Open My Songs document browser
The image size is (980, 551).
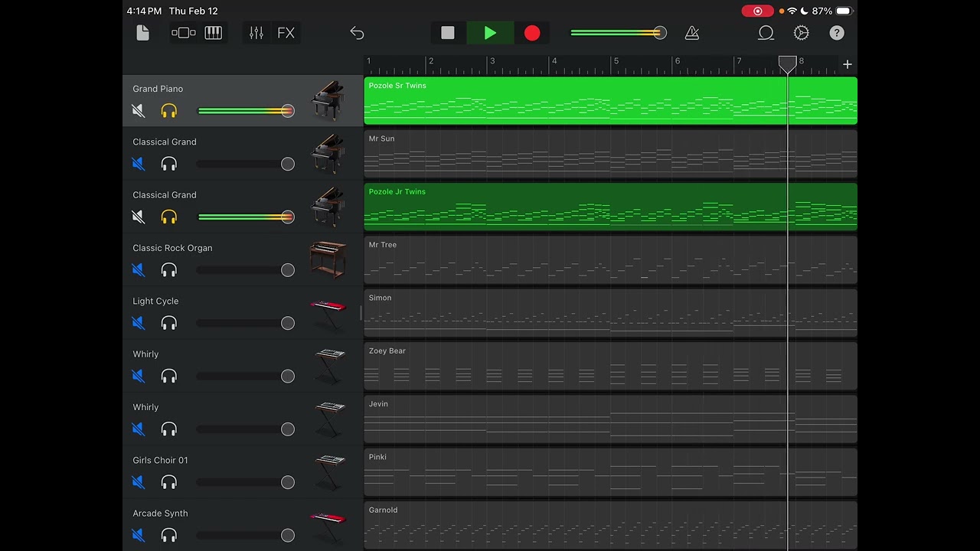[x=142, y=33]
